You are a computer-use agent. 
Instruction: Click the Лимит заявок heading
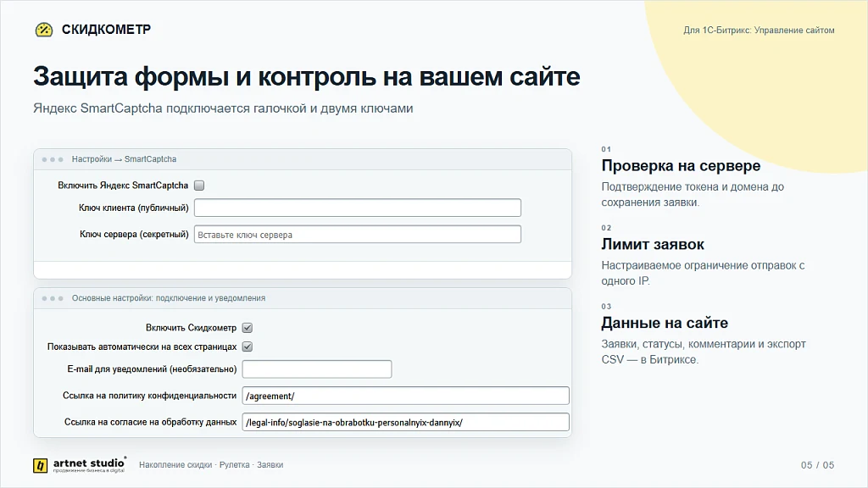(653, 244)
